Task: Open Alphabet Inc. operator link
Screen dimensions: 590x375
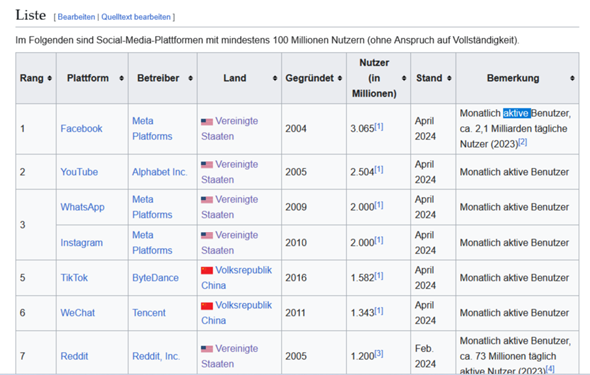Action: click(x=160, y=172)
